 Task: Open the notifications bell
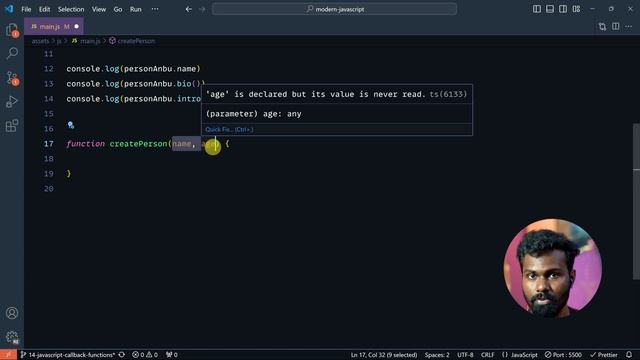click(x=629, y=355)
